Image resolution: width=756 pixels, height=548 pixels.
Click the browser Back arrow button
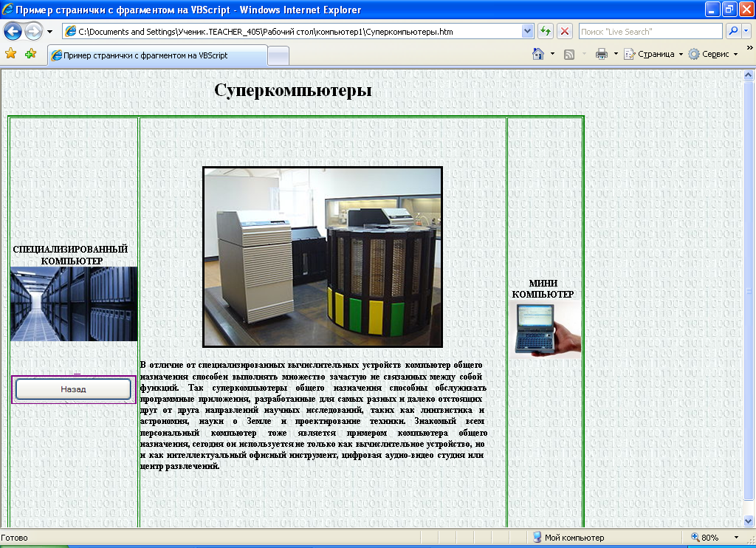13,31
